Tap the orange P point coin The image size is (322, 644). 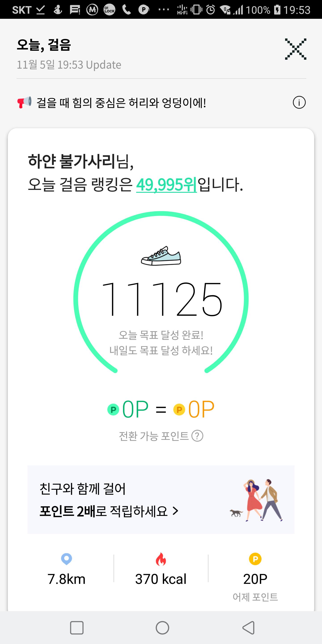[179, 409]
